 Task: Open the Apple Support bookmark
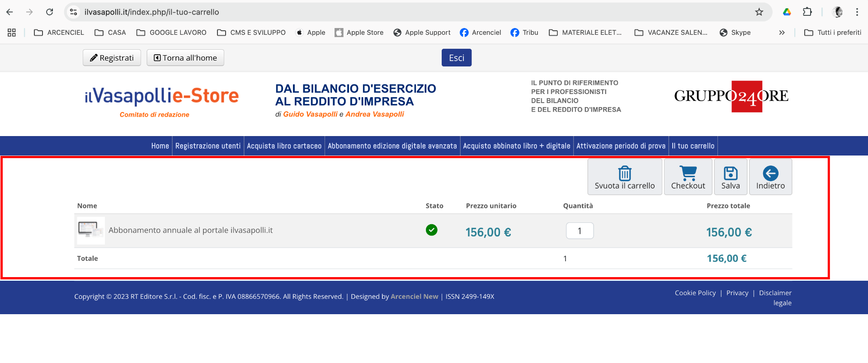pos(422,33)
